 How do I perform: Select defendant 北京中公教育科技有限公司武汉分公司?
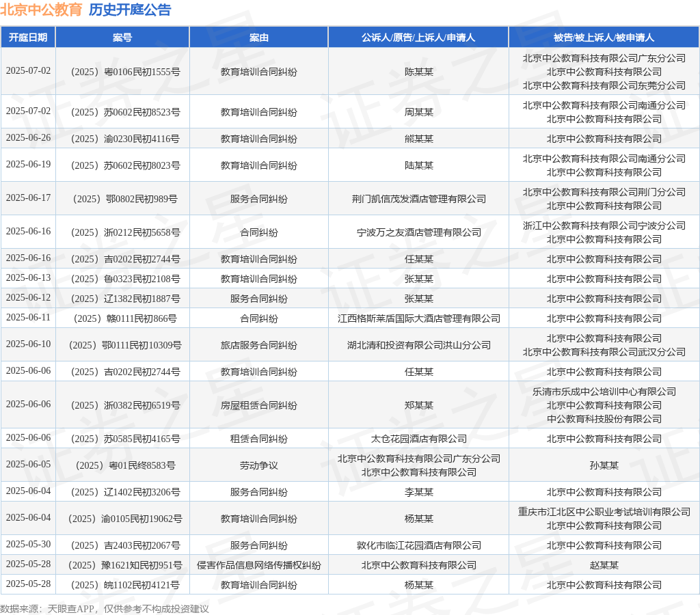[604, 352]
